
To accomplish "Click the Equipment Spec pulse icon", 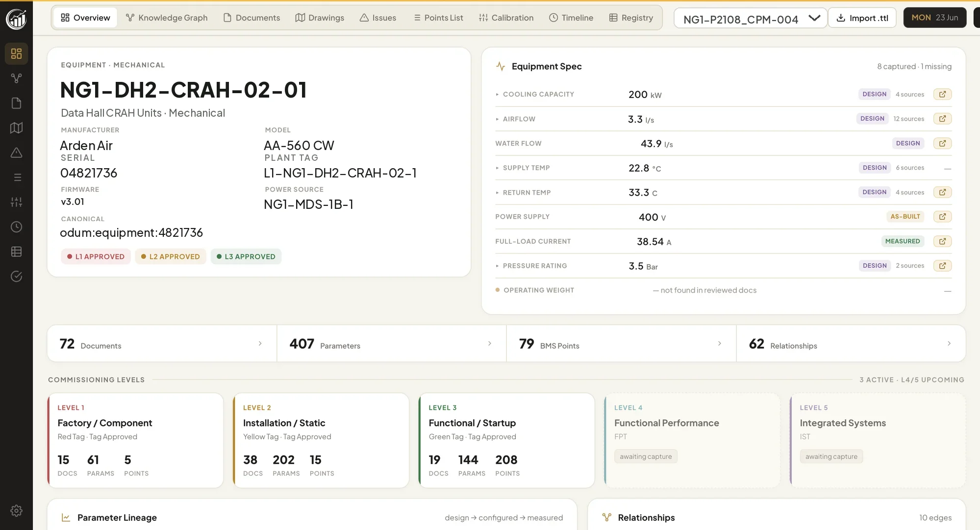I will point(501,66).
